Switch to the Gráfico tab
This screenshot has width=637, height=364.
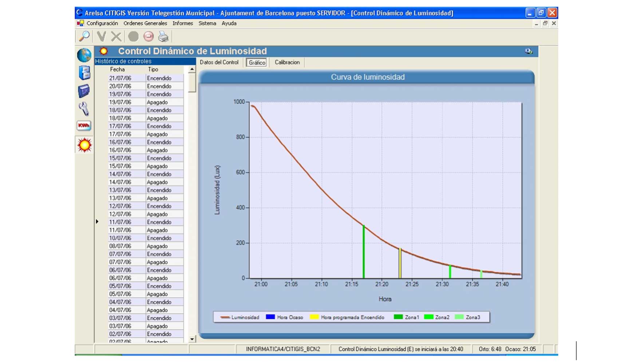coord(257,63)
